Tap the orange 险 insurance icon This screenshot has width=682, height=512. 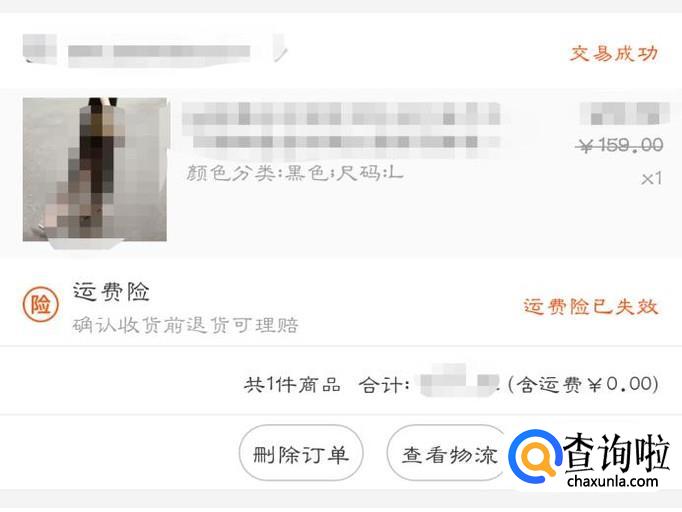coord(40,305)
